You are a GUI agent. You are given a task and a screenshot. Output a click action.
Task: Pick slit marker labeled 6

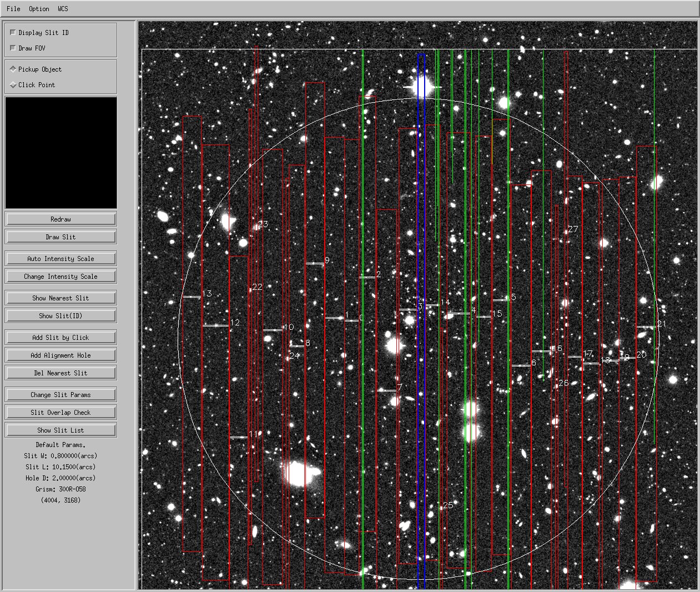tap(520, 365)
